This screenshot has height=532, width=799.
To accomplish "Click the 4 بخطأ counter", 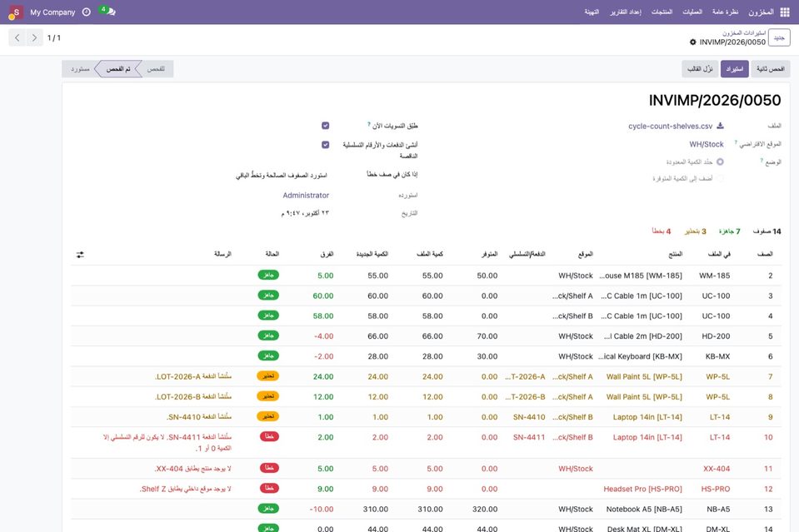I will (x=662, y=231).
